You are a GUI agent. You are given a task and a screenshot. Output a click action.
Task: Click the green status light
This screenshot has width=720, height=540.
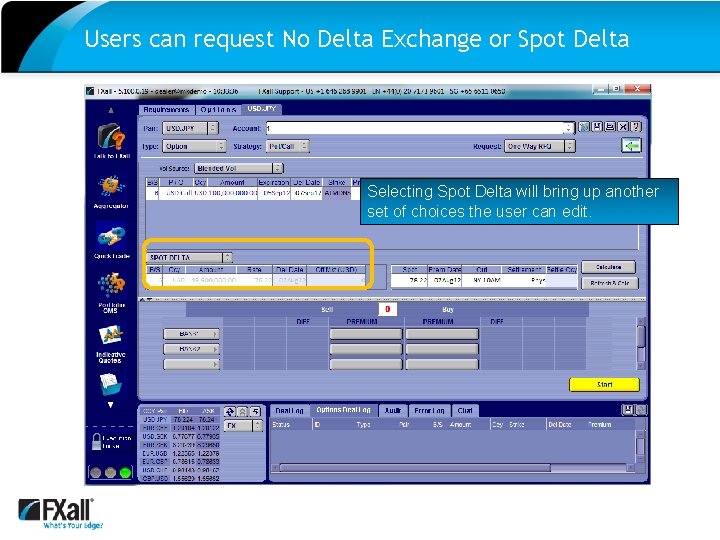pyautogui.click(x=125, y=472)
